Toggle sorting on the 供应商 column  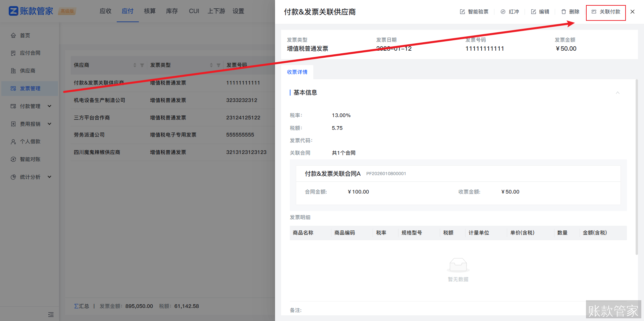(x=135, y=65)
